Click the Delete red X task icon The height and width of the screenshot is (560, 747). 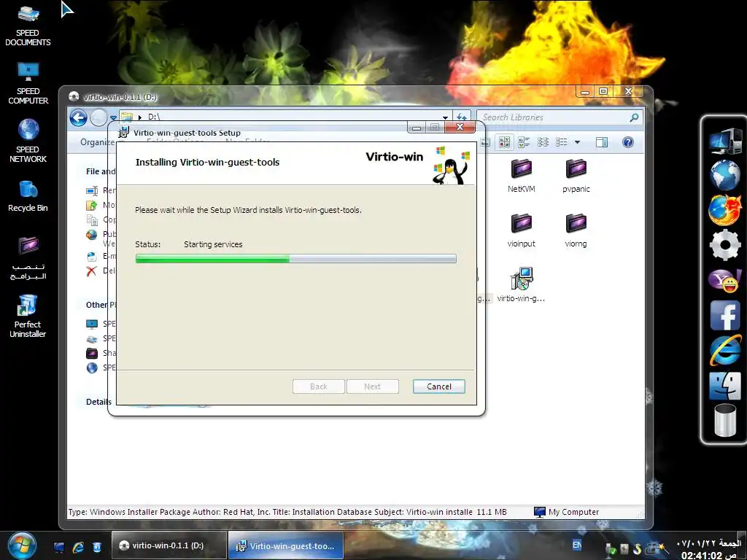click(x=91, y=271)
